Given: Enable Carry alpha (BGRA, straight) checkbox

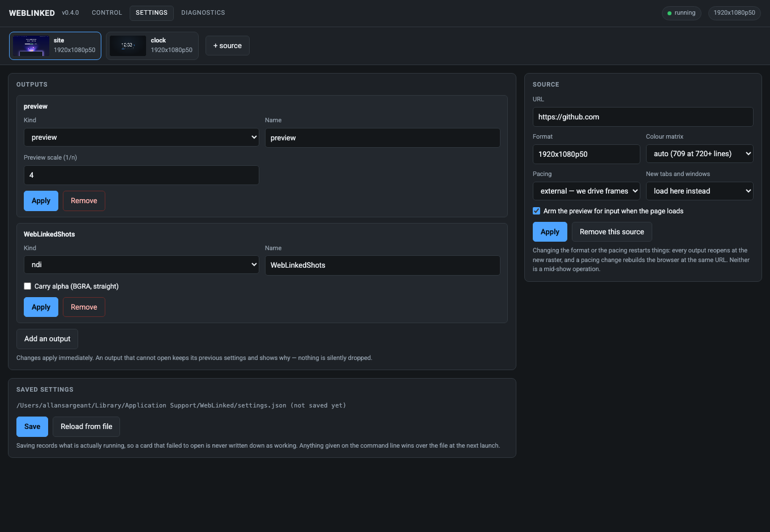Looking at the screenshot, I should pos(27,286).
